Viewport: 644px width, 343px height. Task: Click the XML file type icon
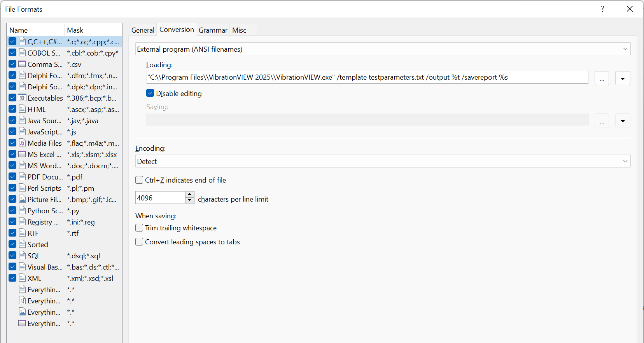[22, 278]
